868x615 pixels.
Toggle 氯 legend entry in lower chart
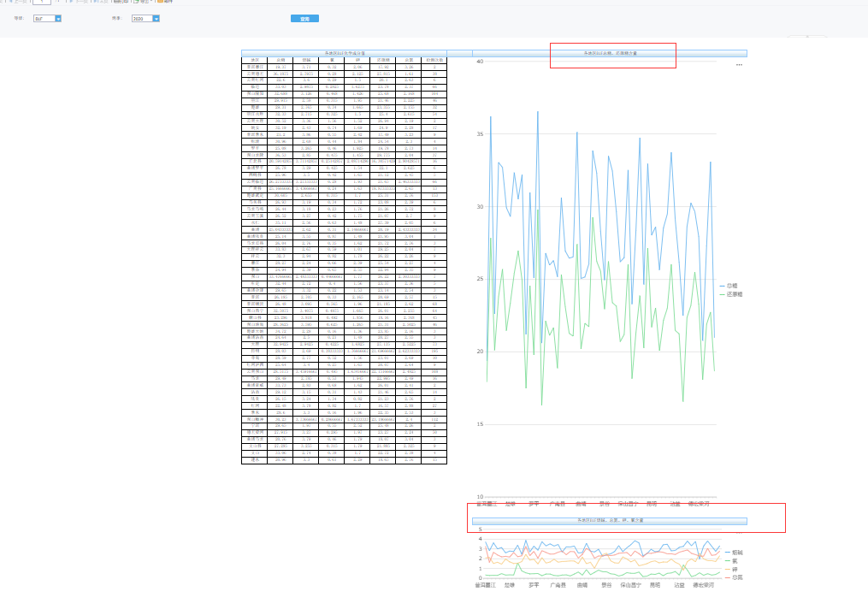(732, 561)
